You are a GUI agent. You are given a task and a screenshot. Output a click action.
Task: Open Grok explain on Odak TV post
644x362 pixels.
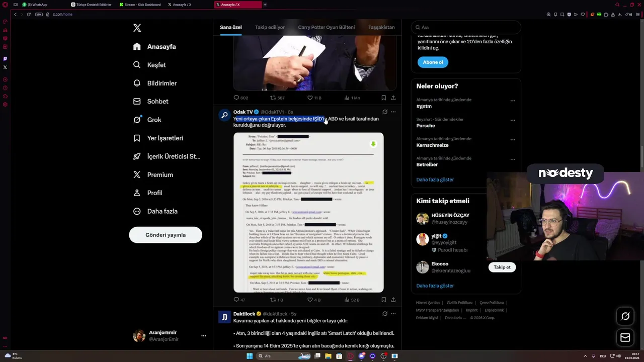click(x=385, y=112)
